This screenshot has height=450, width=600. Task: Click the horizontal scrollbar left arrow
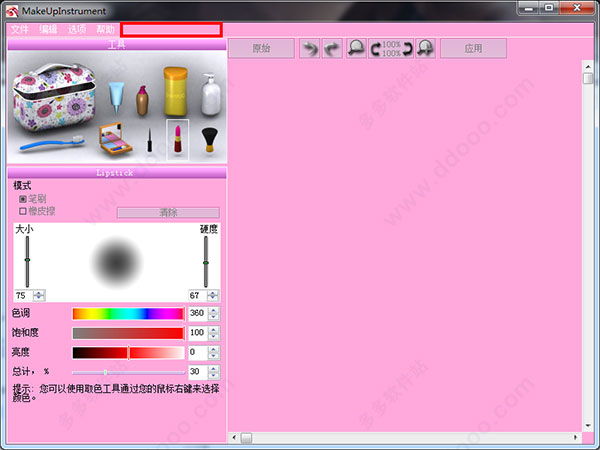(x=234, y=437)
